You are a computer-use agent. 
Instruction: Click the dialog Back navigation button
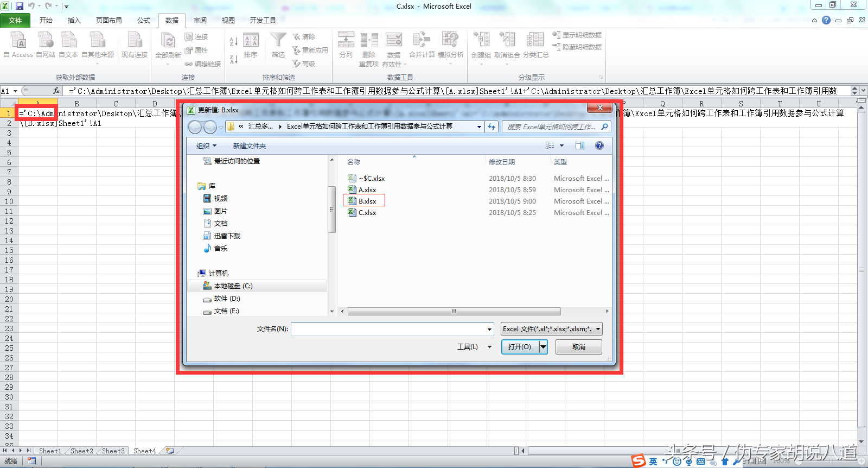195,127
